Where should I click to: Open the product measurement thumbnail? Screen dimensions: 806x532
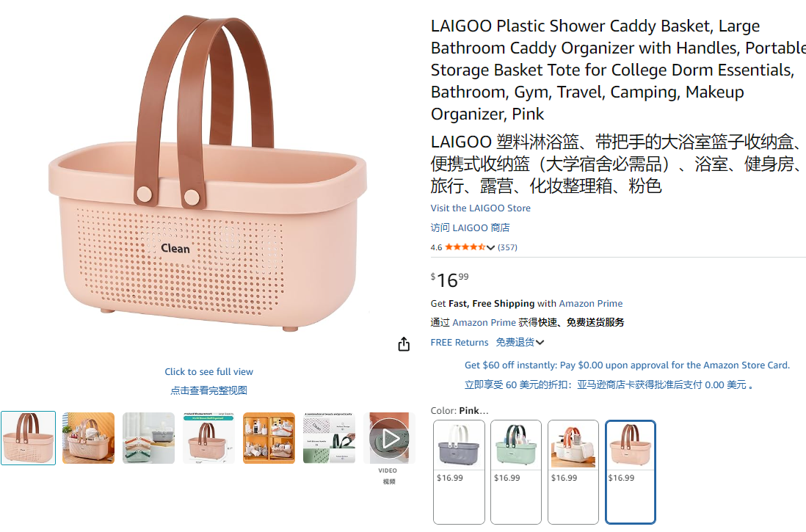click(x=208, y=438)
